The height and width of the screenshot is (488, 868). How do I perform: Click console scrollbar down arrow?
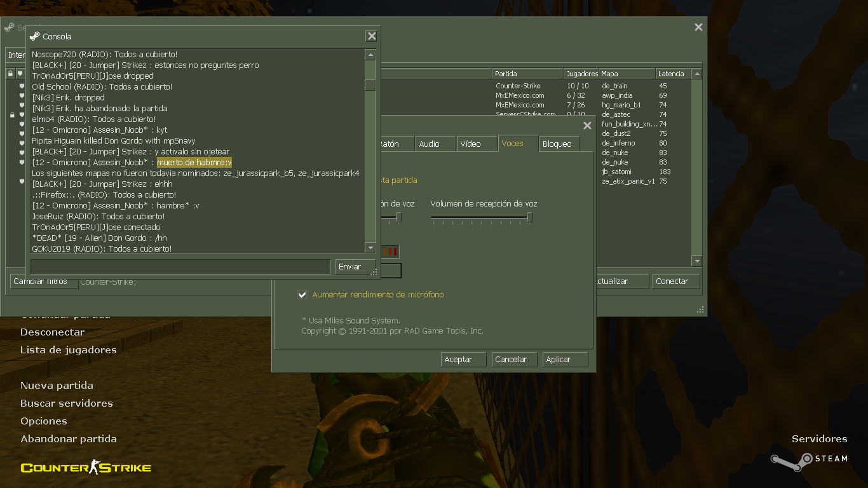(370, 248)
